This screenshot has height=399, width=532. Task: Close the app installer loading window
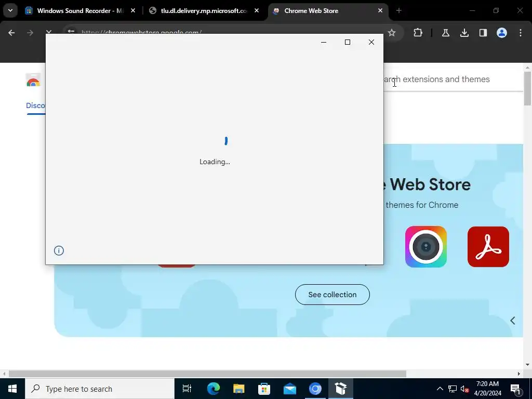[x=371, y=42]
